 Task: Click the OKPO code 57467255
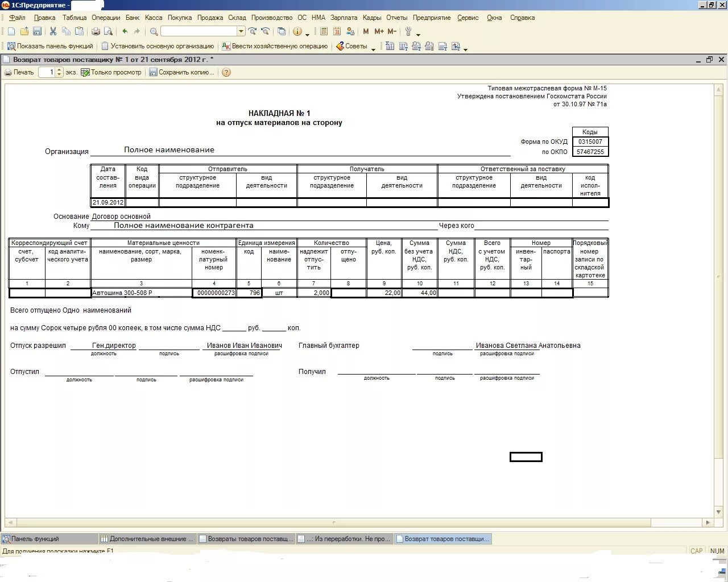tap(590, 152)
